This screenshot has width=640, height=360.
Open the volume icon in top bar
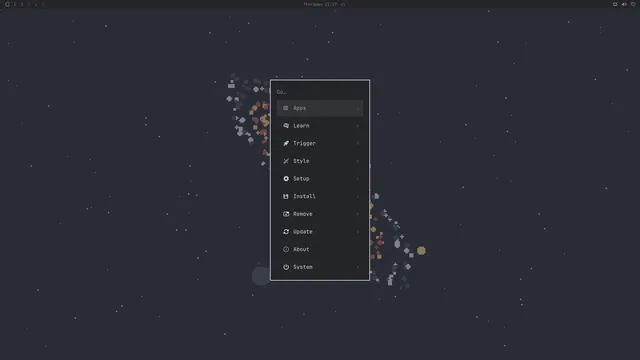(624, 4)
